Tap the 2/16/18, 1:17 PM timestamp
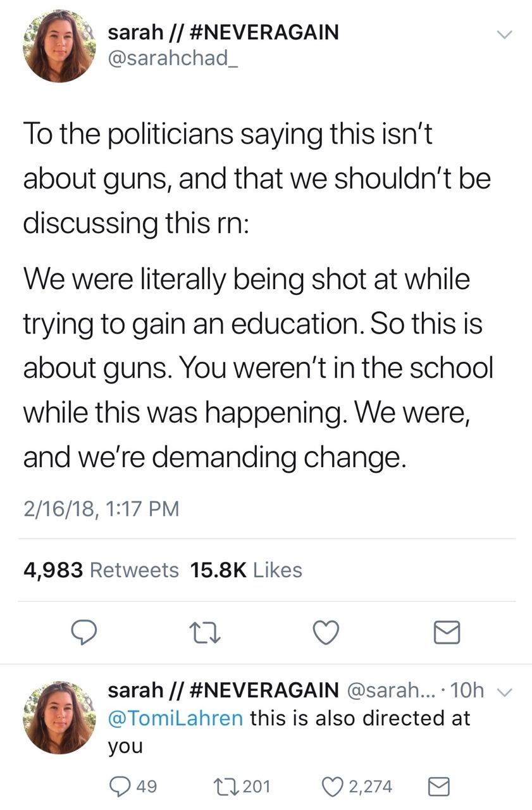Image resolution: width=532 pixels, height=810 pixels. click(101, 508)
